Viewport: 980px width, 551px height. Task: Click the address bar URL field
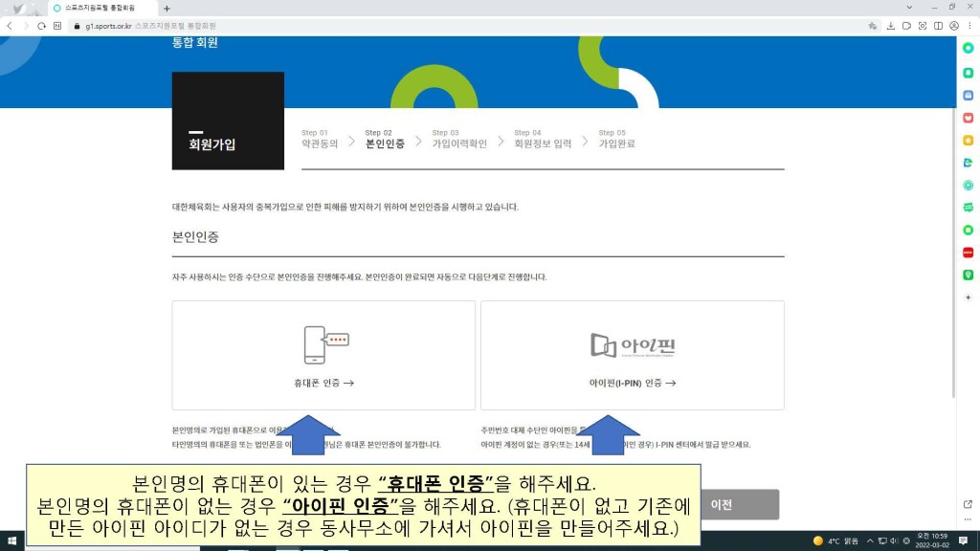coord(383,26)
